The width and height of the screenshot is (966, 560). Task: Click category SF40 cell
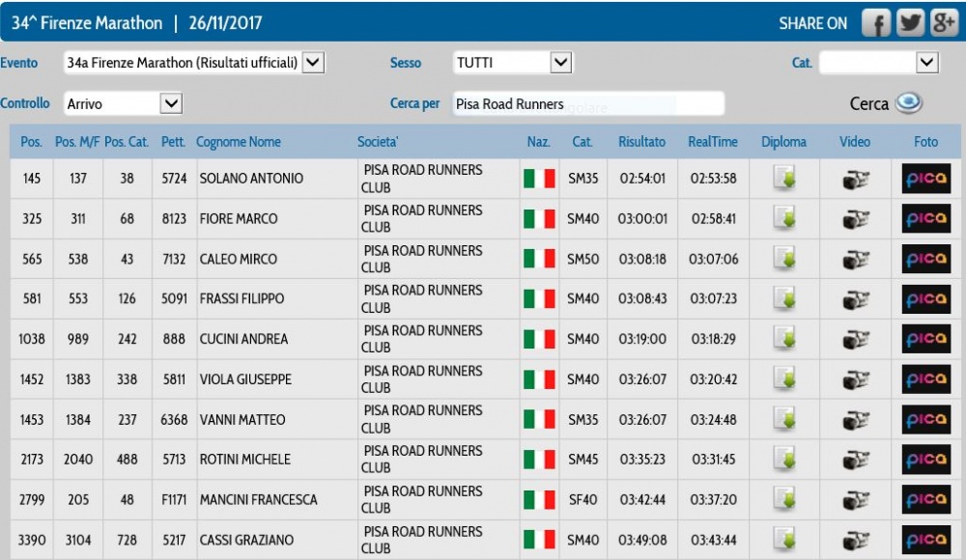click(582, 499)
